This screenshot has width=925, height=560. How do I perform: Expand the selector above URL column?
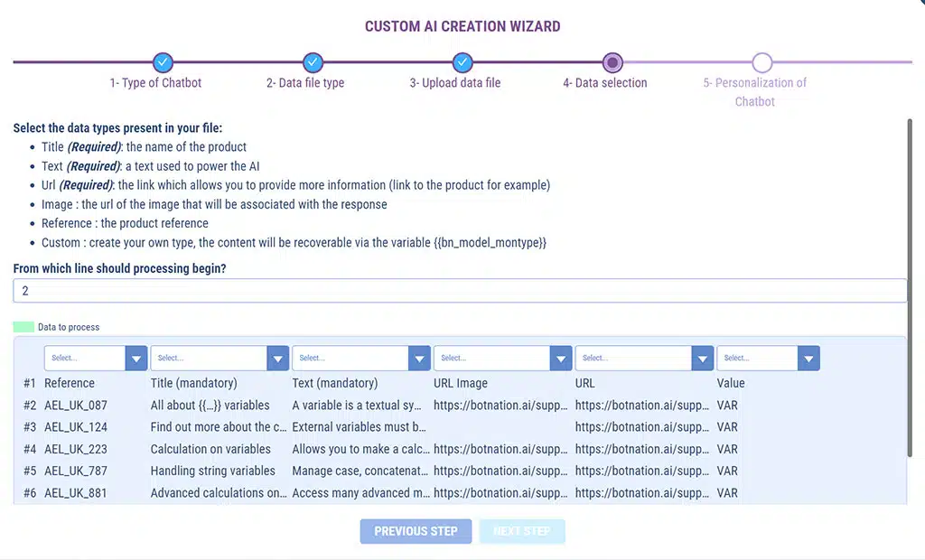(x=644, y=359)
